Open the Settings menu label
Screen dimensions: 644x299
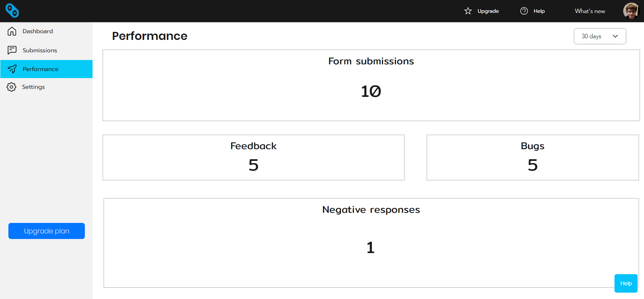[x=33, y=87]
